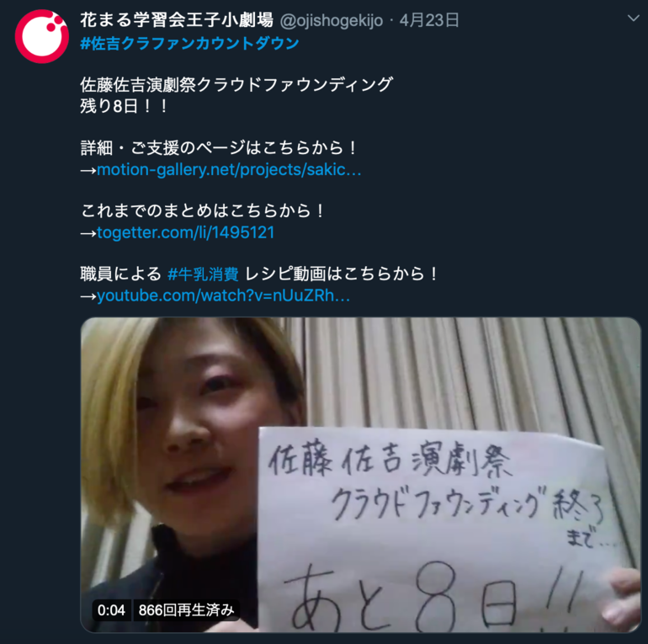This screenshot has width=648, height=644.
Task: Click the 866回再生済み view count badge
Action: (x=186, y=610)
